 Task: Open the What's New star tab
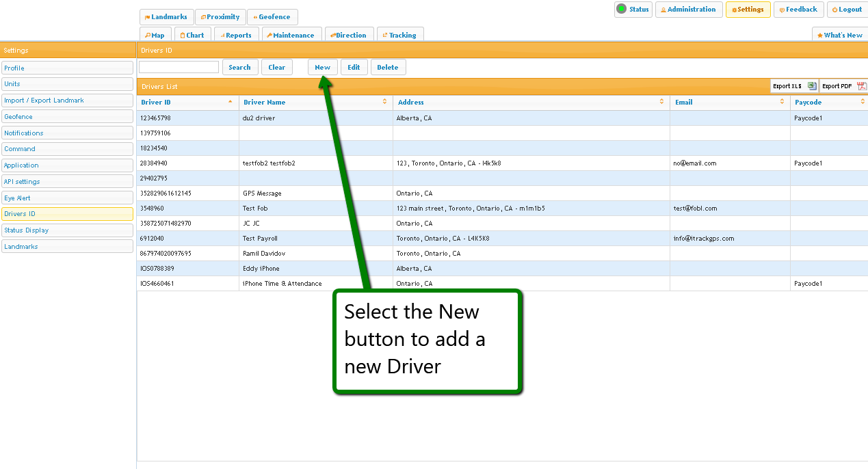(840, 35)
